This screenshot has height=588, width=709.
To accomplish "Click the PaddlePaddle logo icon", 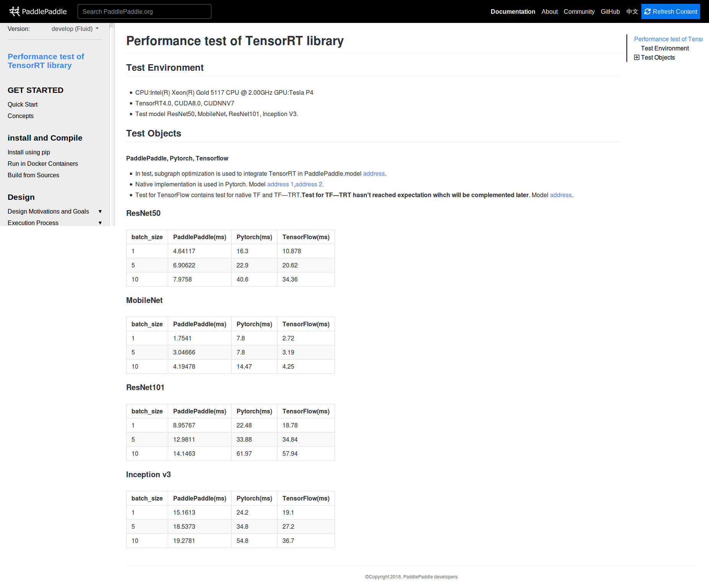I will [14, 11].
